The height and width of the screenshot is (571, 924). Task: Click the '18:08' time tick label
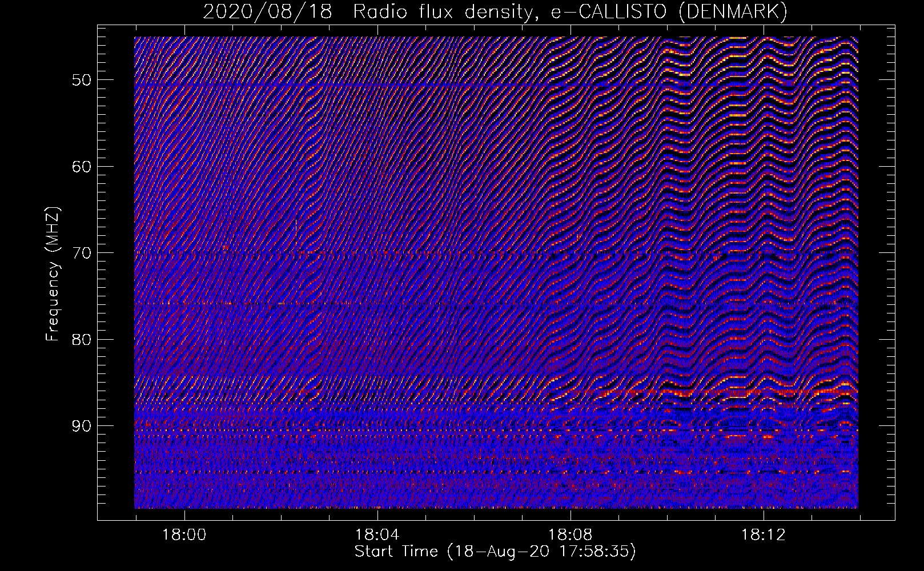[x=571, y=535]
